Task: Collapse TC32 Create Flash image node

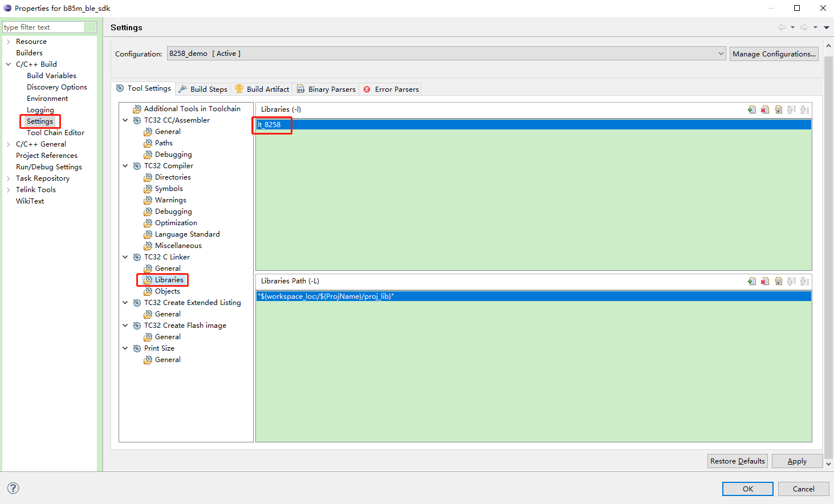Action: point(125,326)
